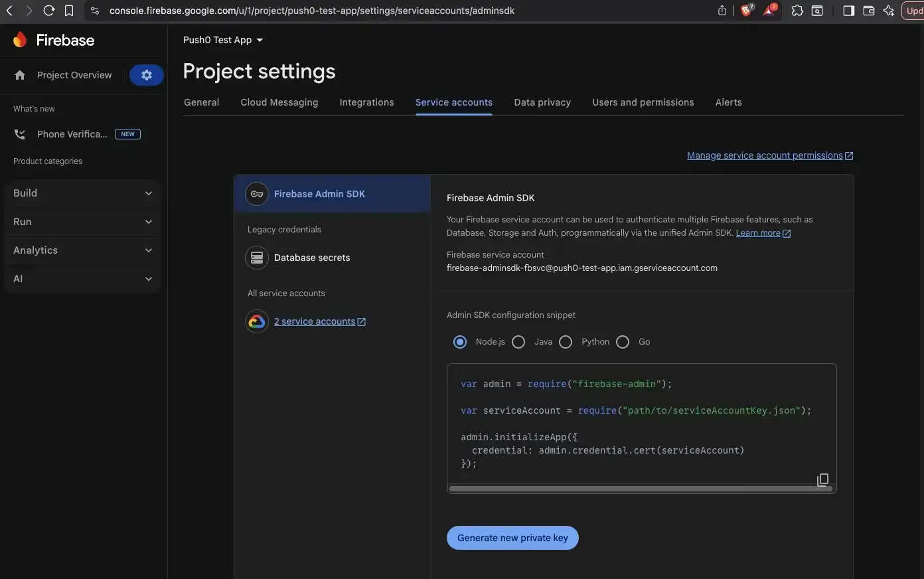The height and width of the screenshot is (579, 924).
Task: Copy the Admin SDK snippet with the copy icon
Action: click(822, 479)
